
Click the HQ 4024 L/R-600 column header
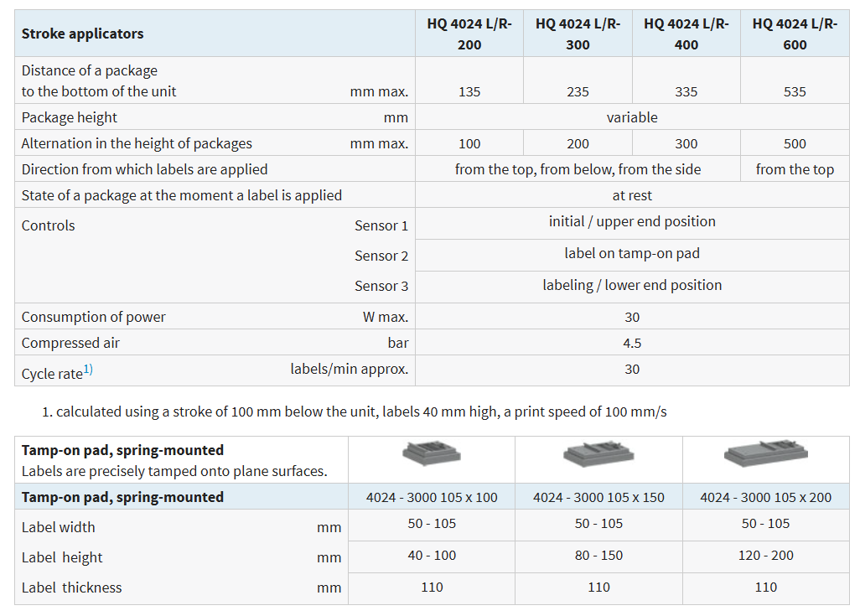click(x=795, y=34)
